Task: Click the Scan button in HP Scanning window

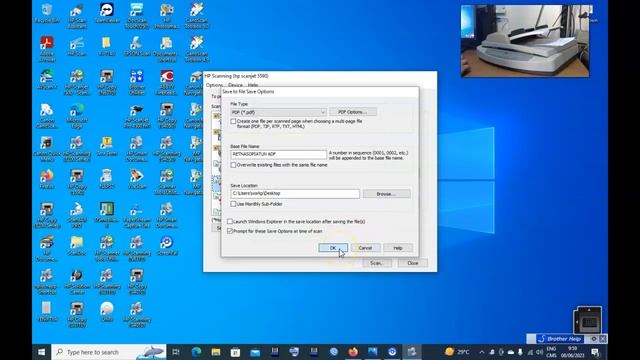Action: click(x=377, y=263)
